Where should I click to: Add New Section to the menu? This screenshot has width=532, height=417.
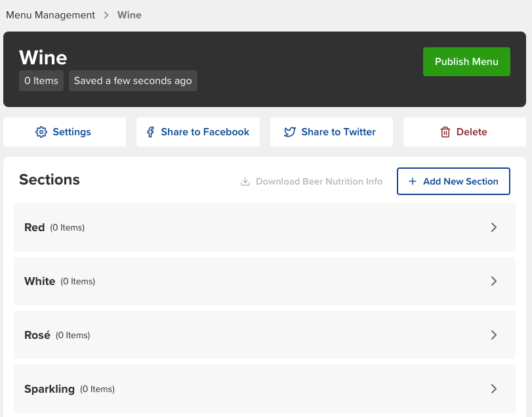point(453,181)
